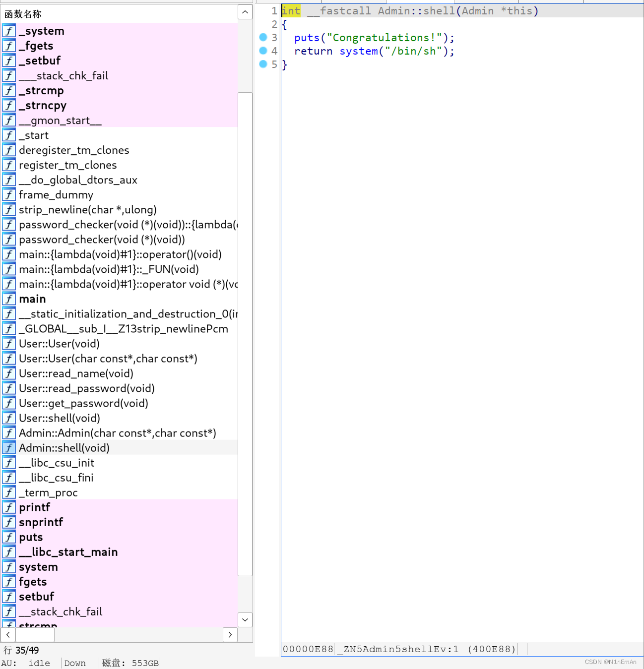Click the snprintf function icon
Image resolution: width=644 pixels, height=669 pixels.
[x=9, y=522]
